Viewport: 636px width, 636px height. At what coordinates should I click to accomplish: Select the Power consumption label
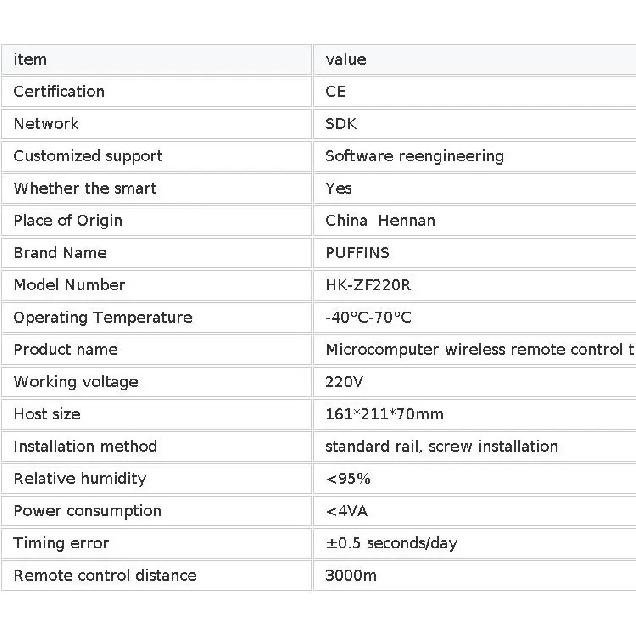click(88, 511)
